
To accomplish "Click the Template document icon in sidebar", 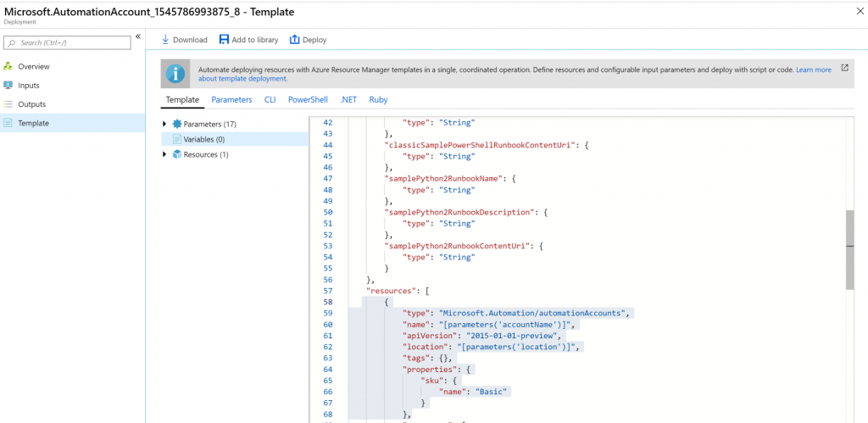I will pos(8,123).
